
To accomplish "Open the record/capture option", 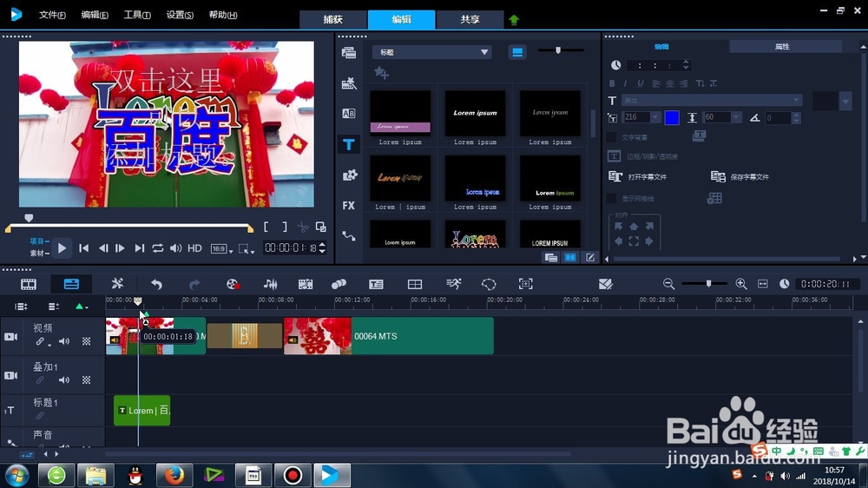I will pyautogui.click(x=233, y=284).
